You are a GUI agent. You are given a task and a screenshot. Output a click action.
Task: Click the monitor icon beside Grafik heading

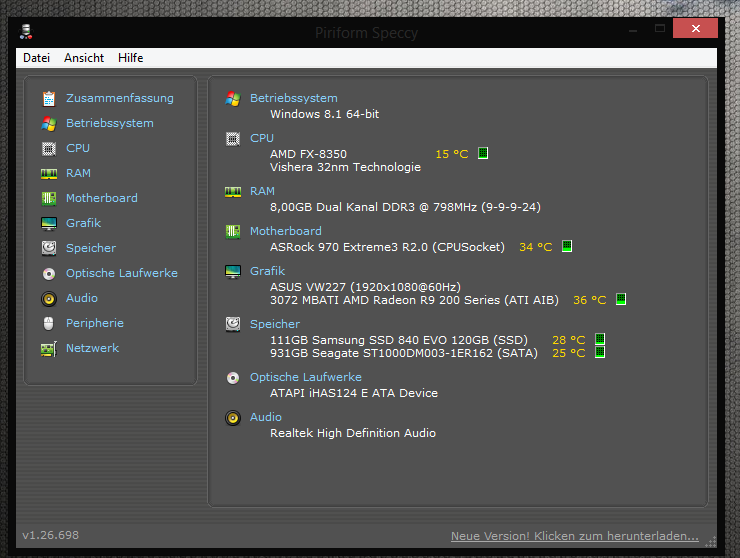(233, 271)
